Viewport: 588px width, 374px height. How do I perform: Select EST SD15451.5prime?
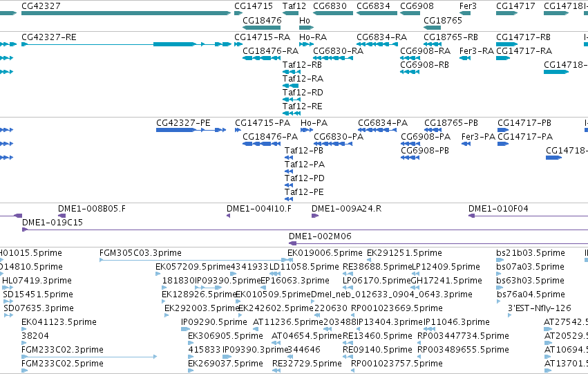38,295
